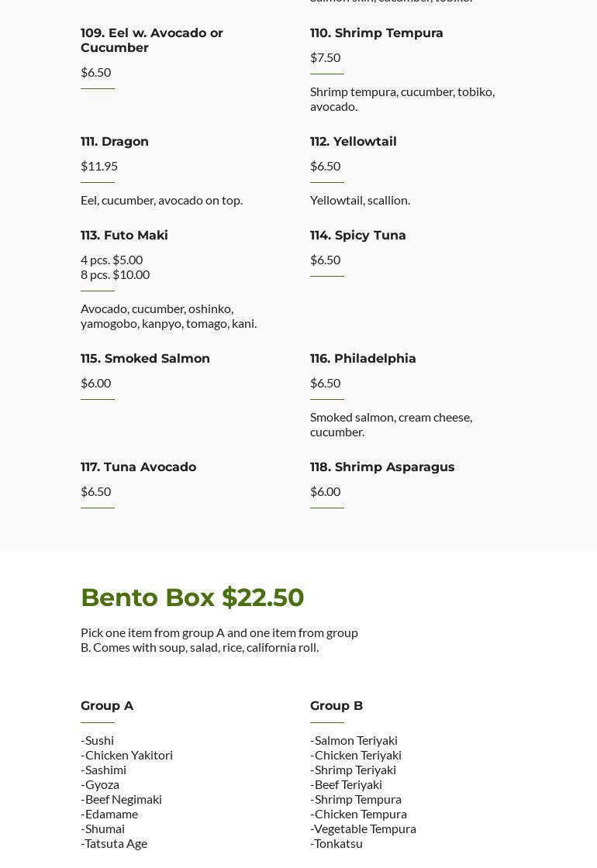Image resolution: width=597 pixels, height=868 pixels.
Task: Select the 112. Yellowtail item title
Action: tap(354, 142)
